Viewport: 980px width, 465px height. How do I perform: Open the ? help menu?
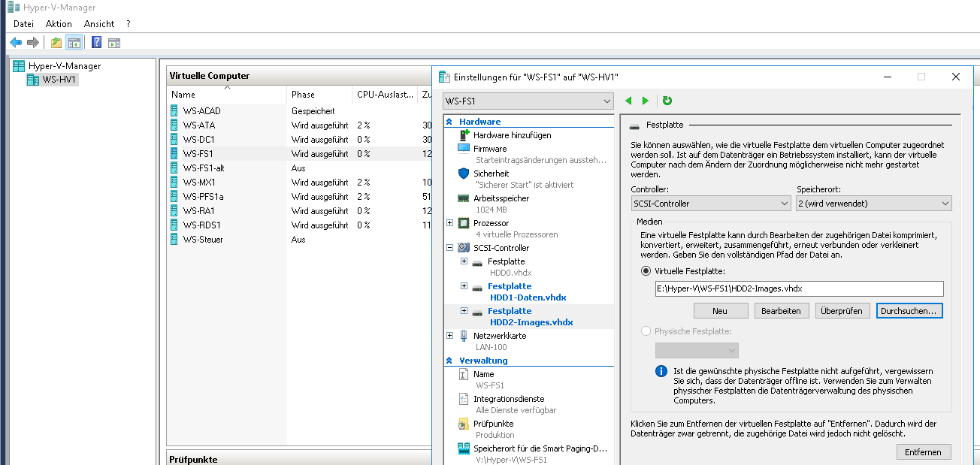129,24
